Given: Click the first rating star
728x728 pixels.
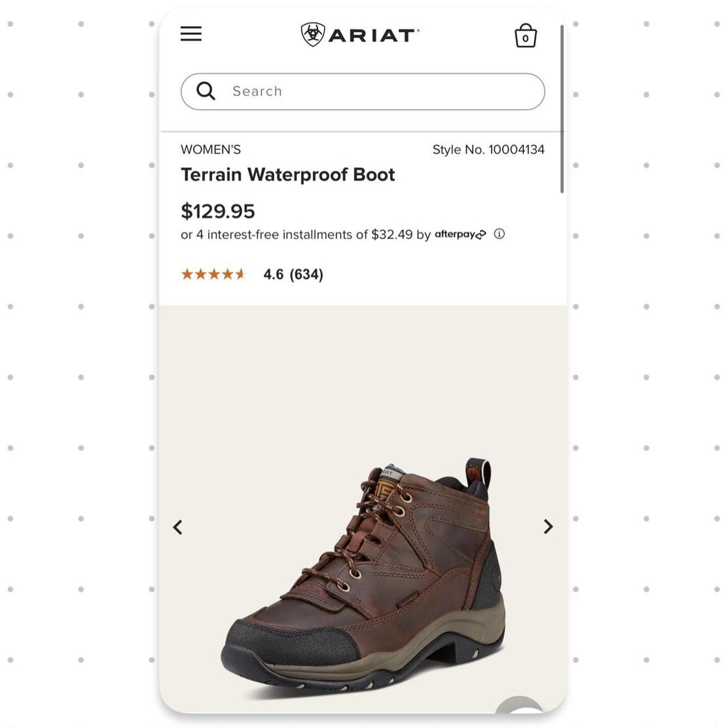Looking at the screenshot, I should coord(187,274).
